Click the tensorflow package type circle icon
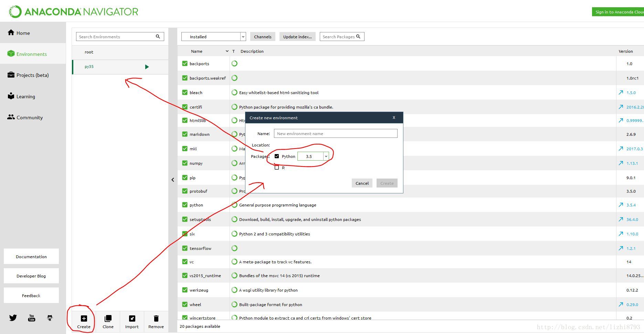Viewport: 644px width, 334px height. [234, 248]
